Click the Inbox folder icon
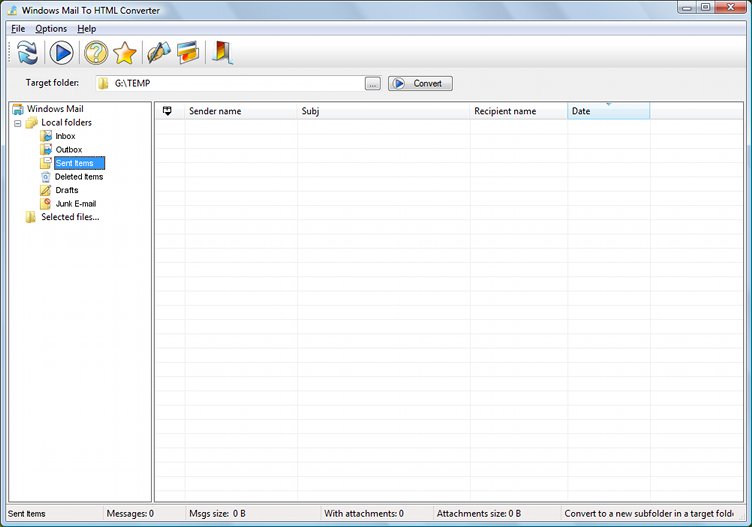The image size is (752, 527). (46, 136)
